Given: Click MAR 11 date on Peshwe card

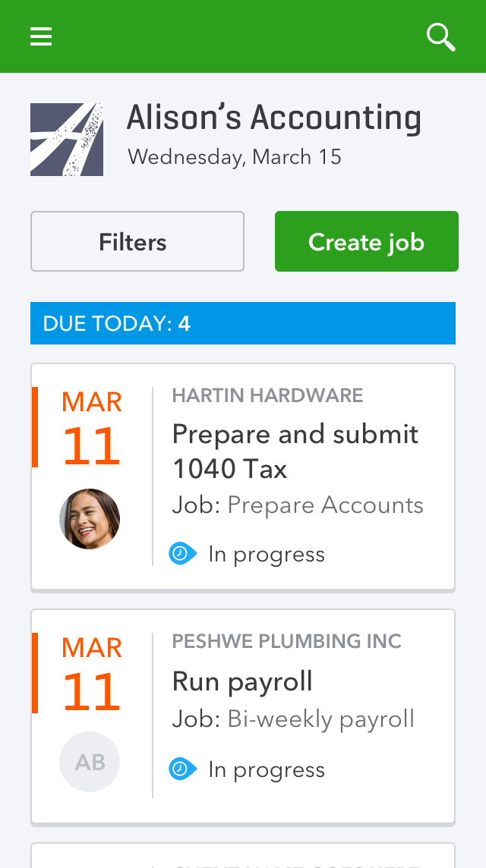Looking at the screenshot, I should pos(91,675).
